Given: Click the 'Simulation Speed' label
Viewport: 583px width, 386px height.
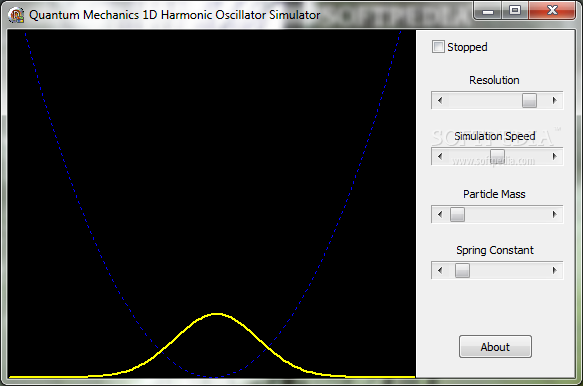Looking at the screenshot, I should pos(495,136).
